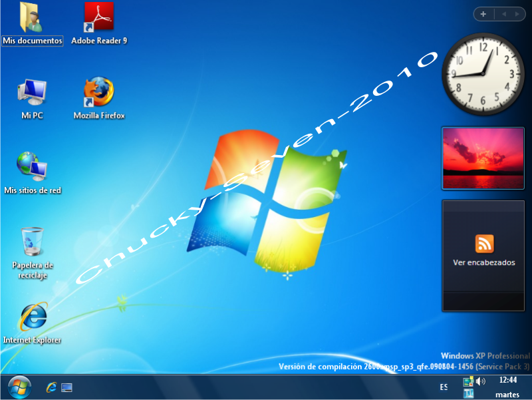Launch Adobe Reader 9 shortcut

(98, 17)
